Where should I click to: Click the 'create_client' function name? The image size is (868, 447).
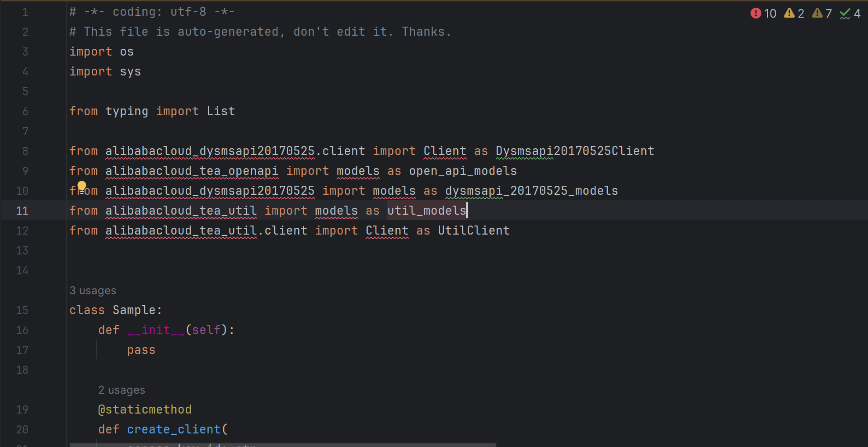174,429
